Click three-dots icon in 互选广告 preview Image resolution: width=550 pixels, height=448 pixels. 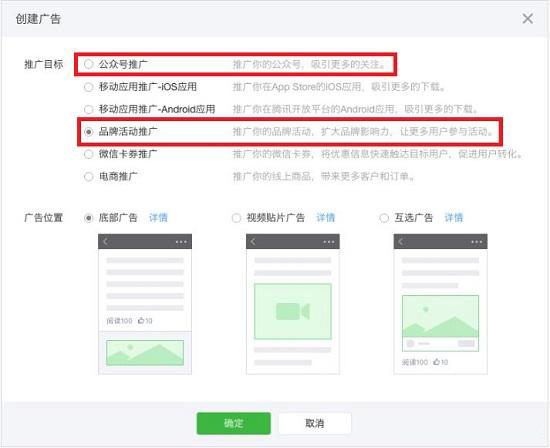pos(476,242)
